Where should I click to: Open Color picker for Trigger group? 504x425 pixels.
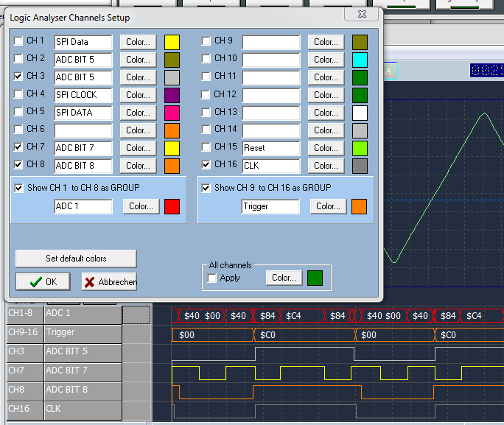(329, 206)
